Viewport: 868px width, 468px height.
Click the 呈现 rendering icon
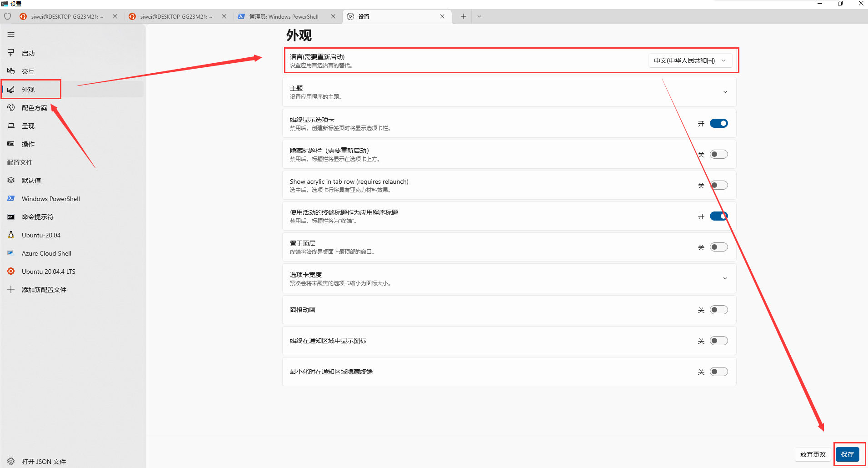click(x=11, y=126)
